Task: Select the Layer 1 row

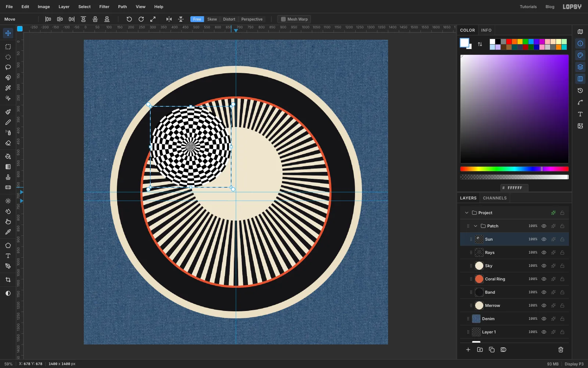Action: tap(514, 332)
